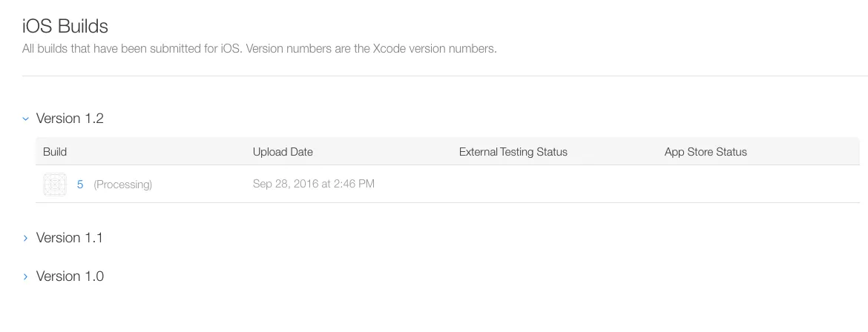Click the divider line under the description
868x332 pixels.
[x=445, y=76]
